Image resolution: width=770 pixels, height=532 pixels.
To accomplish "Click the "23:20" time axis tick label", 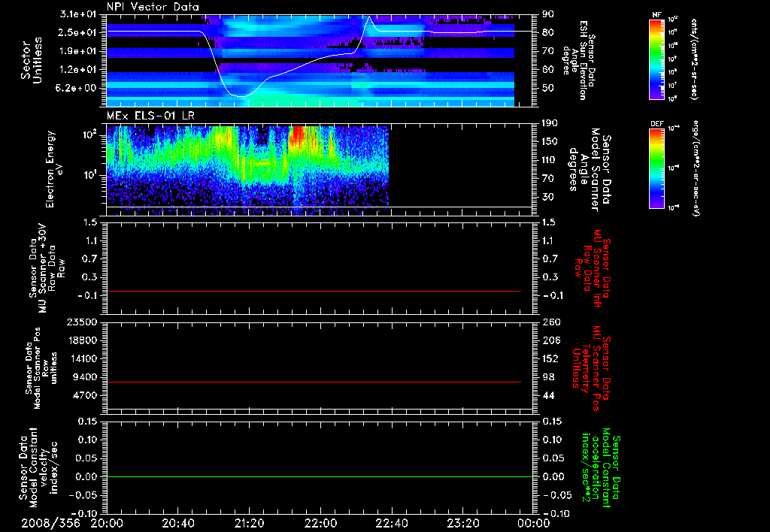I will (462, 523).
